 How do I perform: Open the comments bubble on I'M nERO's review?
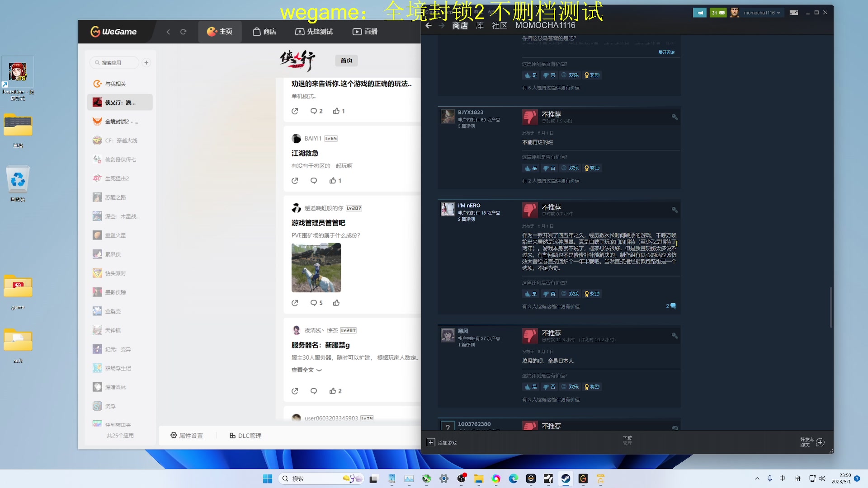671,306
